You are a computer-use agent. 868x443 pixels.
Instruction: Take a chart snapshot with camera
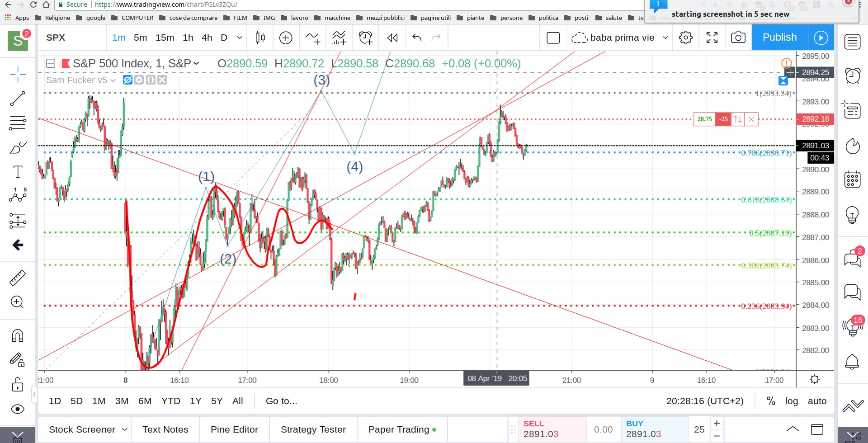pos(738,38)
